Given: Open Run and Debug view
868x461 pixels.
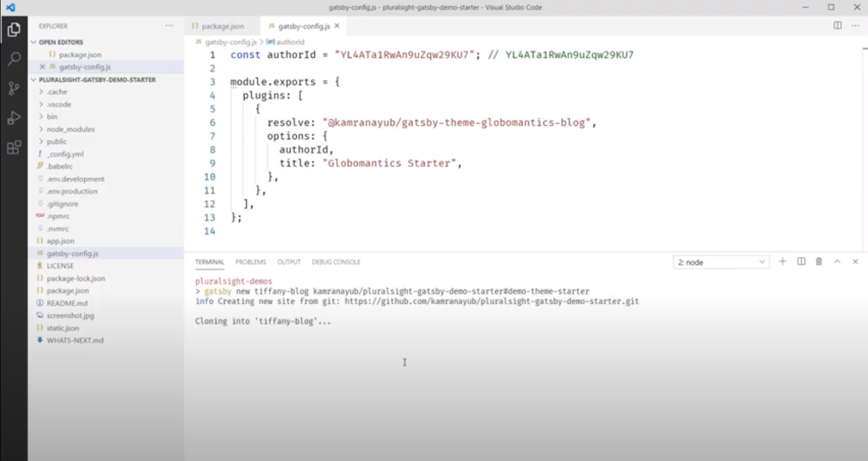Looking at the screenshot, I should (x=14, y=117).
